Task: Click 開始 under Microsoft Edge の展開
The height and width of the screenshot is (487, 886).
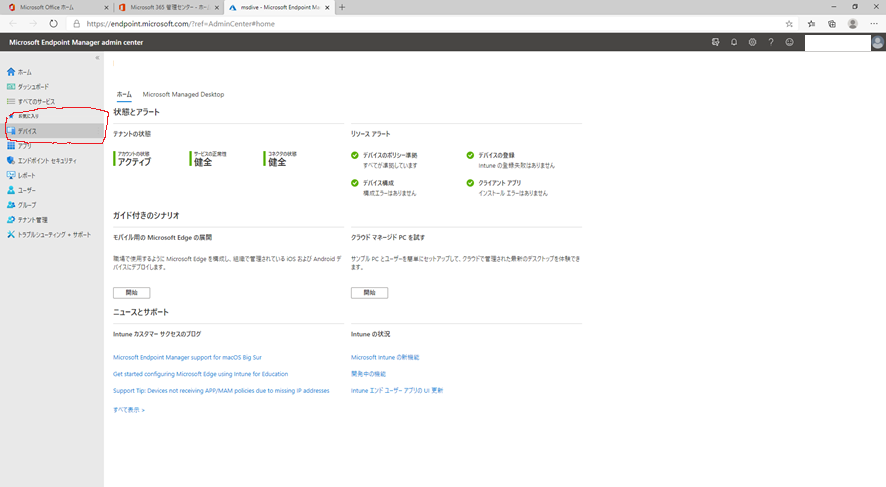Action: pos(132,293)
